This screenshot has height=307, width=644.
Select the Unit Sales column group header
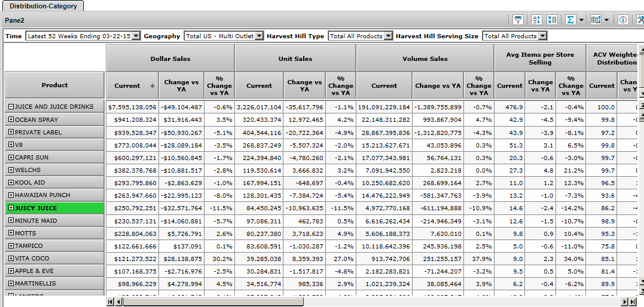(295, 59)
